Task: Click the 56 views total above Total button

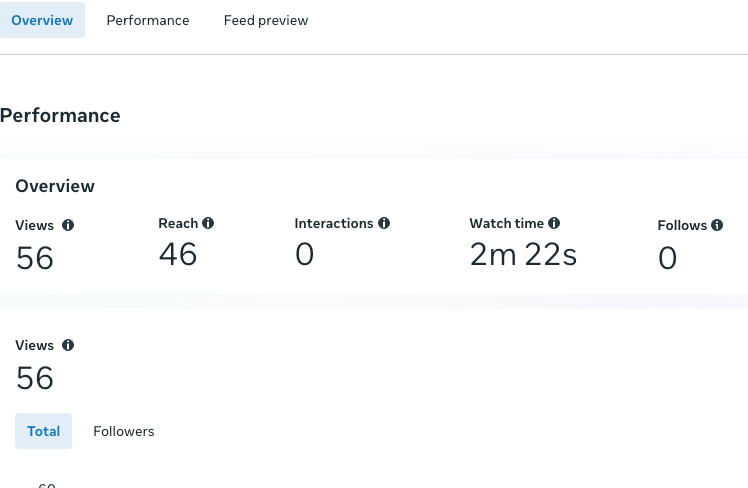Action: [35, 378]
